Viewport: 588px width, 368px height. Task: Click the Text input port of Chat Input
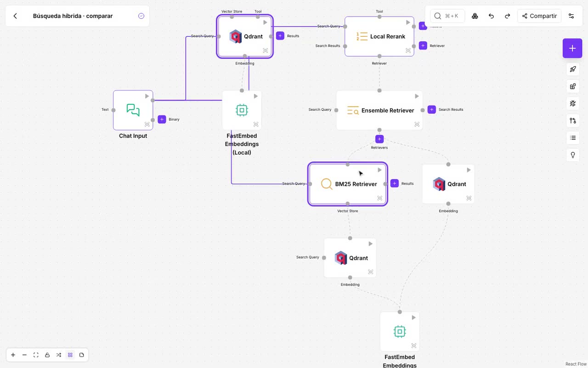click(x=113, y=110)
